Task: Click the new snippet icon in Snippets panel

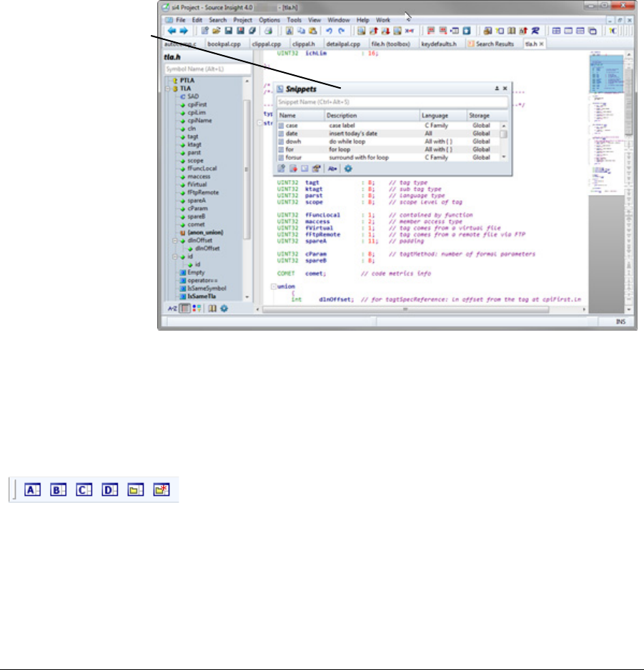Action: coord(281,169)
